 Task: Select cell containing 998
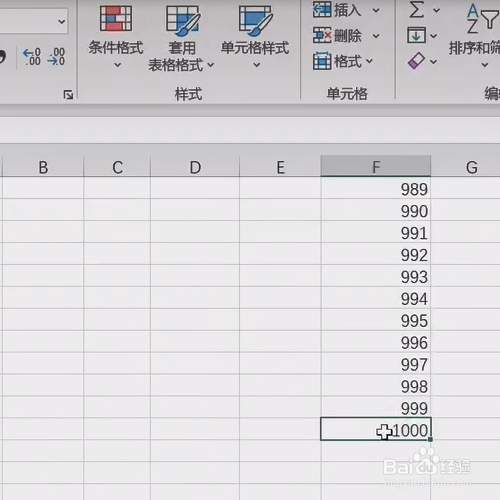pyautogui.click(x=376, y=386)
